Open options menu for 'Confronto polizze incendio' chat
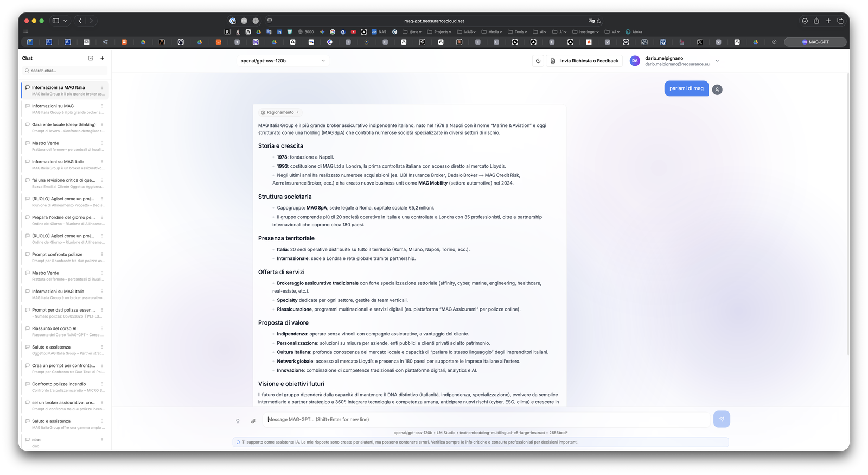The width and height of the screenshot is (868, 475). coord(102,384)
